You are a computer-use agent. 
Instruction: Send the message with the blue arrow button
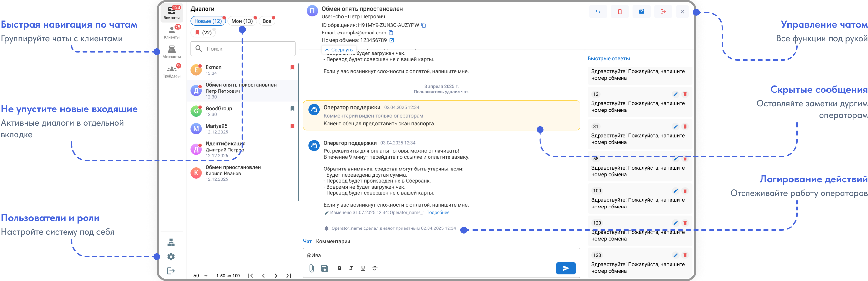click(566, 268)
